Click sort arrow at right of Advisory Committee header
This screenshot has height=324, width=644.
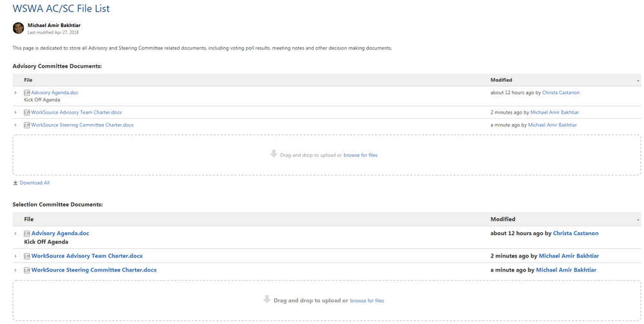point(638,81)
